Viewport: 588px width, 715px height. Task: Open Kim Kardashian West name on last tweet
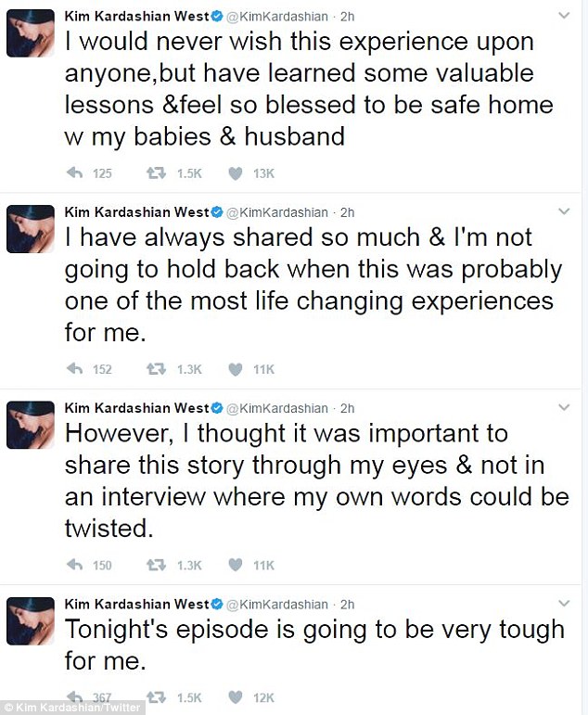137,605
